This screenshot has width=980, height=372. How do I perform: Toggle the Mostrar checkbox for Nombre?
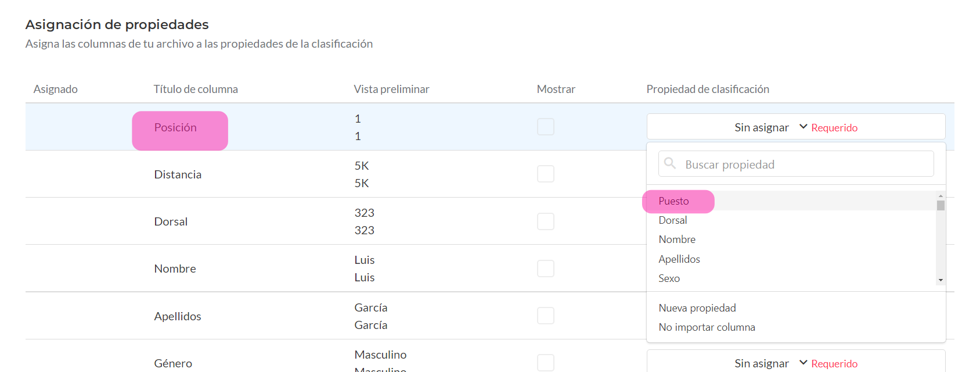[545, 269]
